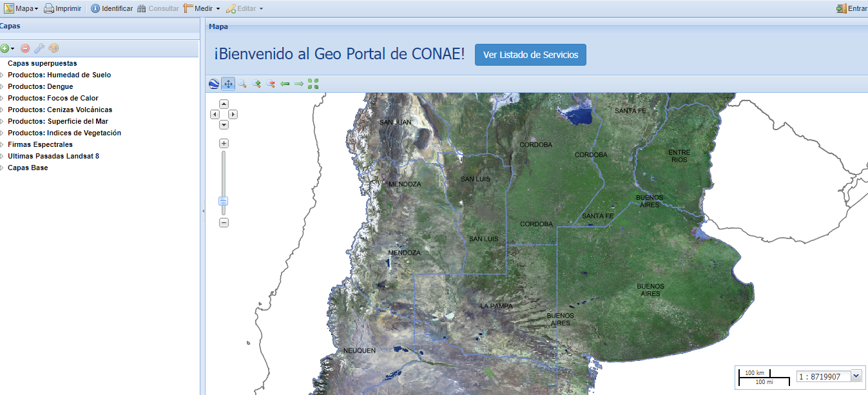Viewport: 868px width, 395px height.
Task: Collapse the Capas panel splitter arrow
Action: click(202, 211)
